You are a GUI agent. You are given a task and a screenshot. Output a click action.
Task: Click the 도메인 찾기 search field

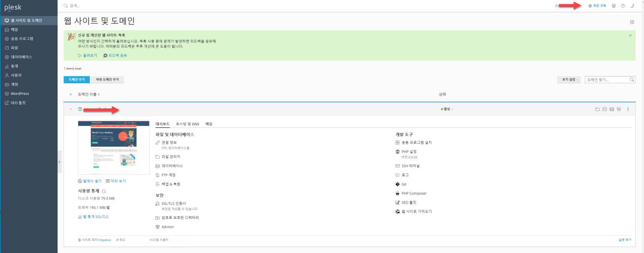(607, 80)
